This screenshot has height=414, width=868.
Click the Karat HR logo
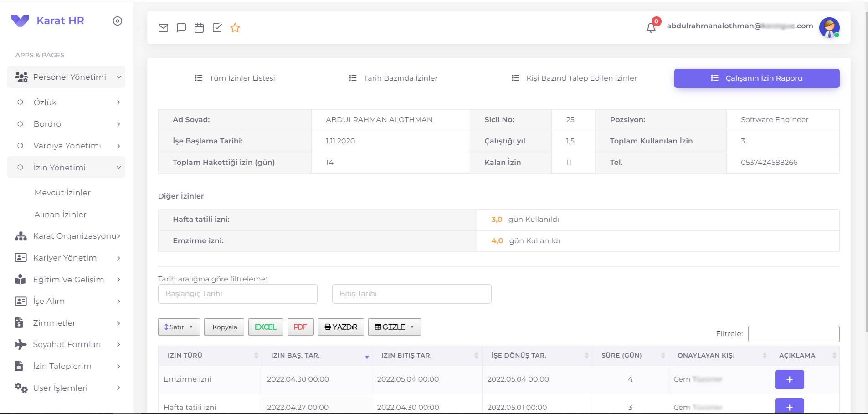click(51, 20)
